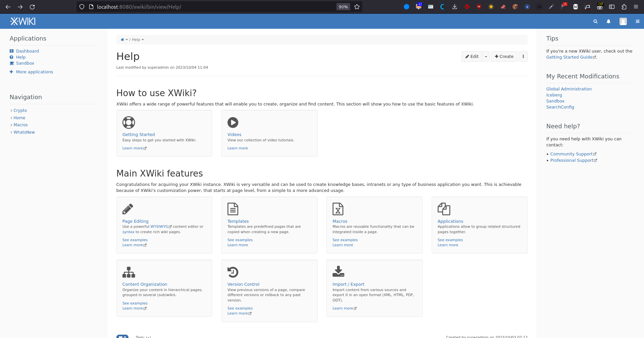The image size is (644, 338).
Task: Click the Getting Started lifebuoy icon
Action: point(129,123)
